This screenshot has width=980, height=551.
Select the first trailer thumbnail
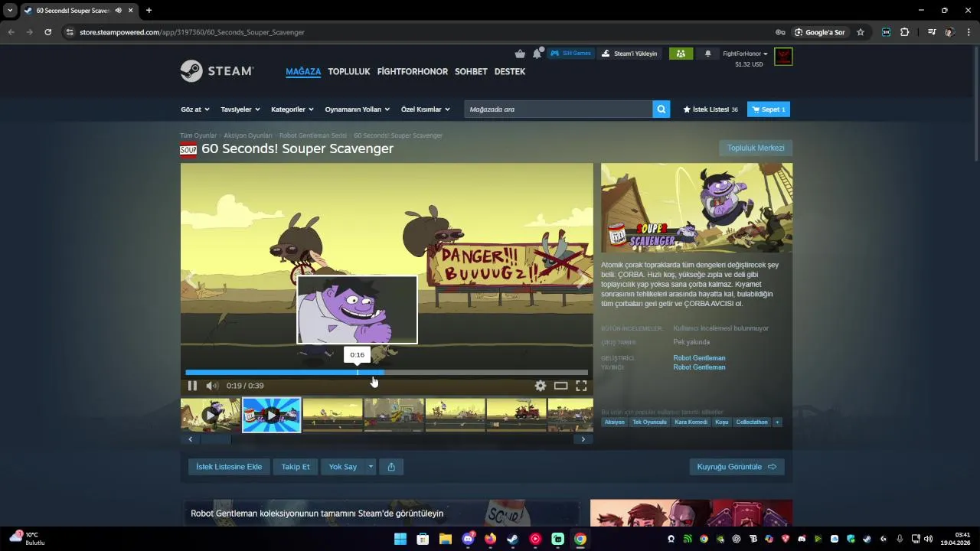pyautogui.click(x=211, y=416)
